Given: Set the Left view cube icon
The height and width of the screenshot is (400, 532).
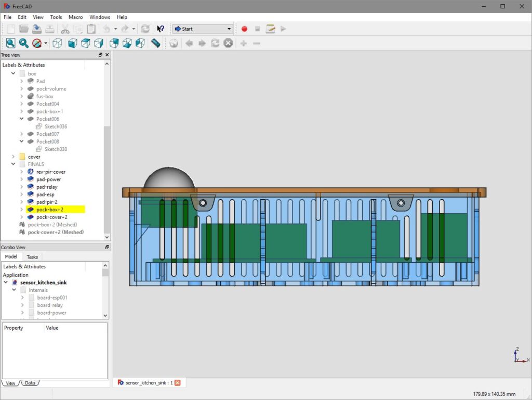Looking at the screenshot, I should pyautogui.click(x=140, y=43).
